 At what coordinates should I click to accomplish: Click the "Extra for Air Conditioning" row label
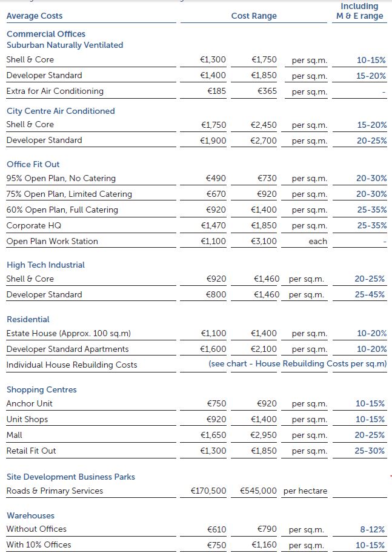click(x=55, y=91)
